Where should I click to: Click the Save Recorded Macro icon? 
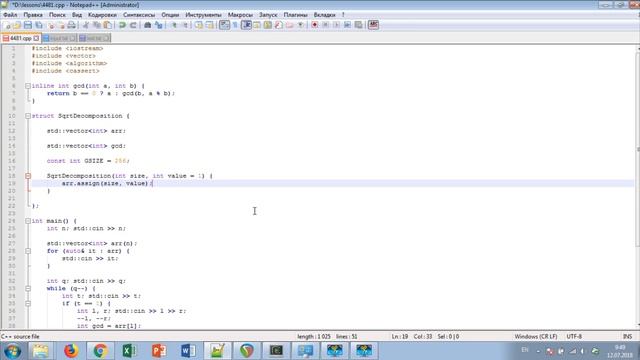pos(358,25)
